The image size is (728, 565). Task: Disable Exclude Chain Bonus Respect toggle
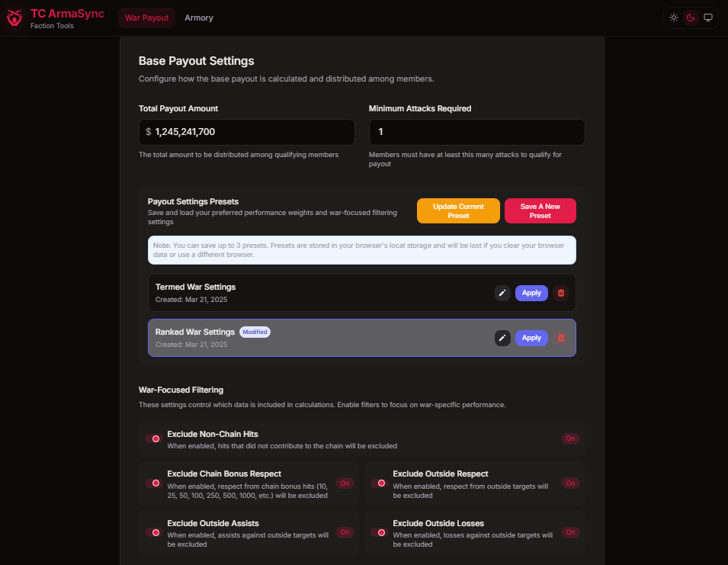pos(153,483)
